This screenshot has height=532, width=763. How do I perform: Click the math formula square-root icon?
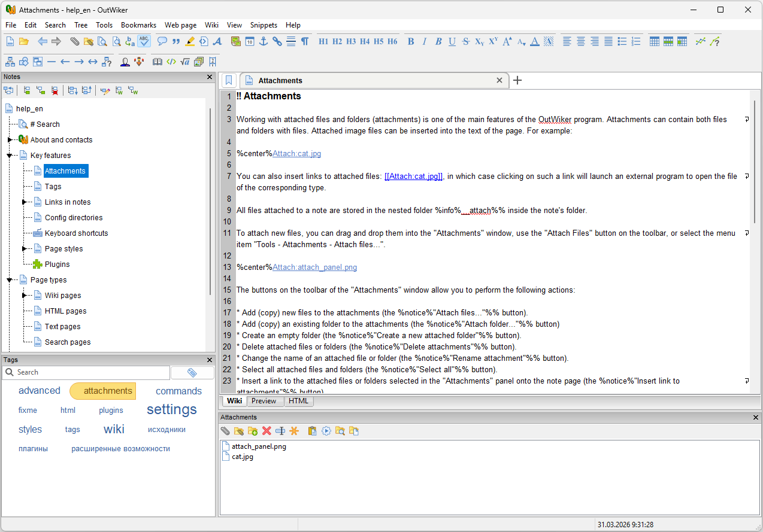pos(185,61)
